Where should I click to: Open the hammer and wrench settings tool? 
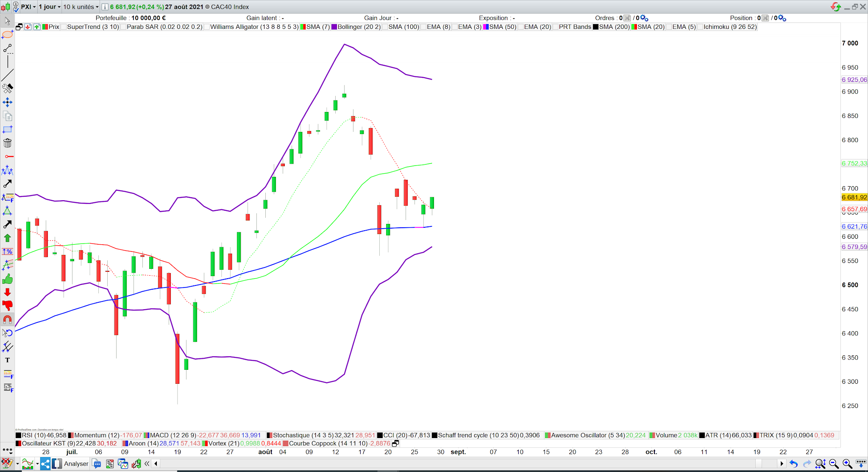(7, 89)
